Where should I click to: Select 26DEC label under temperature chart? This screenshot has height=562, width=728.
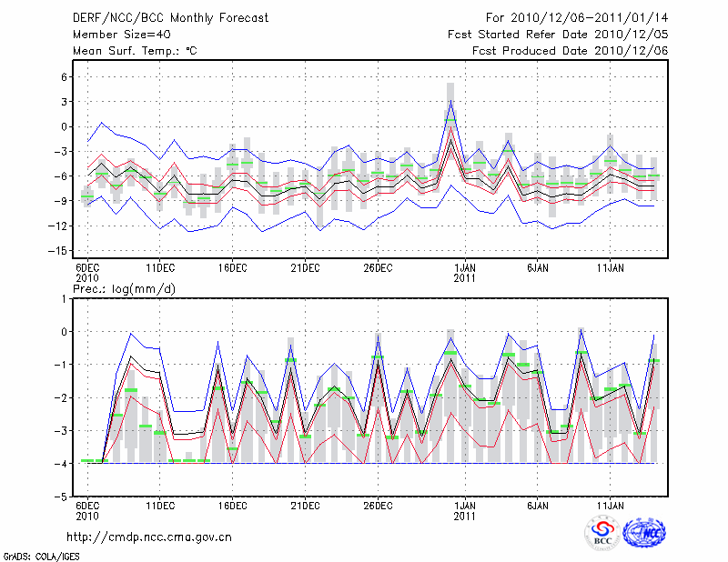378,267
